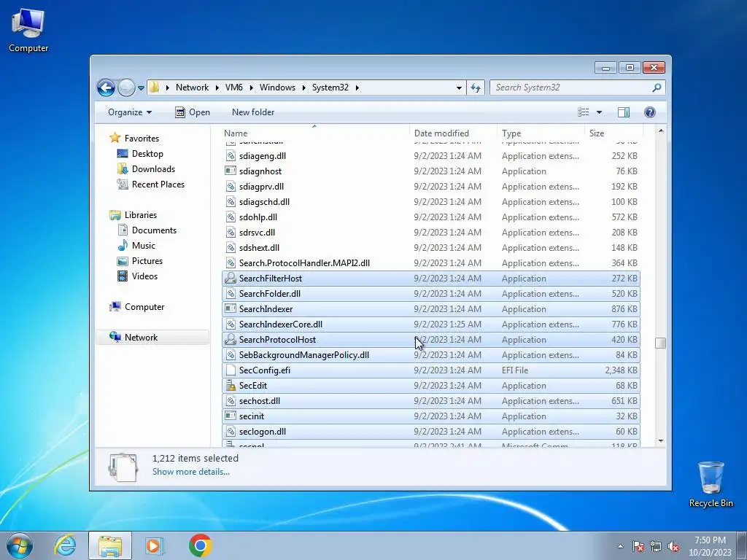Screen dimensions: 747x560
Task: Select the sdohlp.dll file
Action: [430, 217]
